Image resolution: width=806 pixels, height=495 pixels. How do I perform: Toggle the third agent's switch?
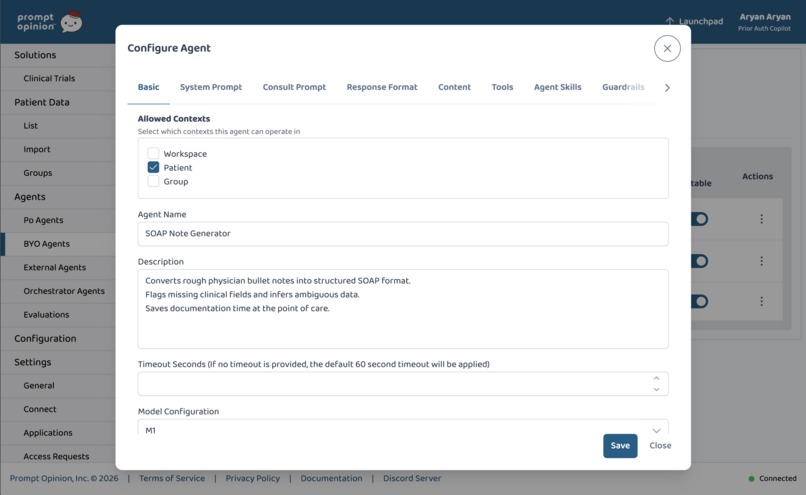[700, 301]
